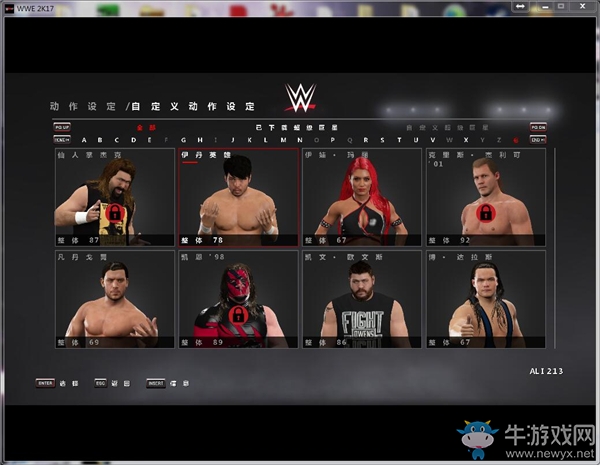Filter the roster by letter P
The image size is (600, 465).
click(333, 140)
